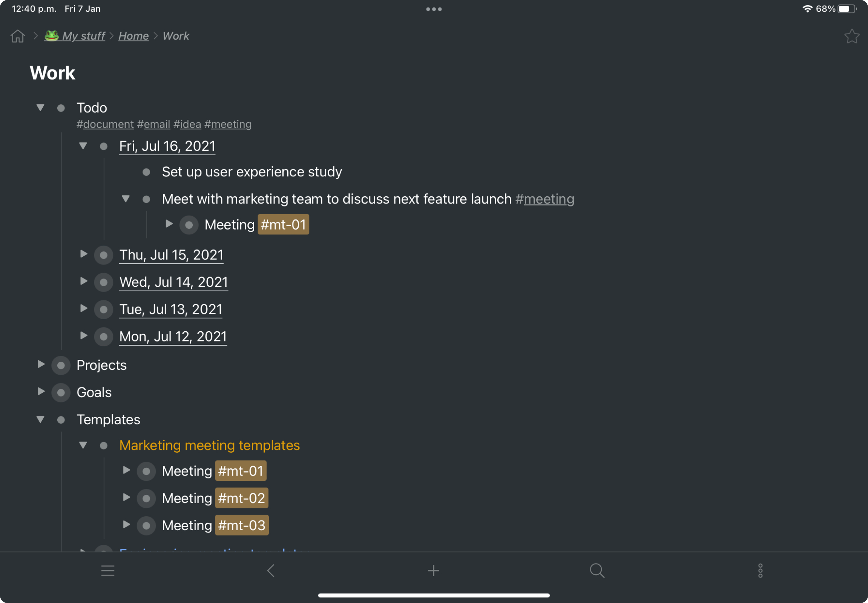The height and width of the screenshot is (603, 868).
Task: Filter by the #email tag under Todo
Action: (x=153, y=124)
